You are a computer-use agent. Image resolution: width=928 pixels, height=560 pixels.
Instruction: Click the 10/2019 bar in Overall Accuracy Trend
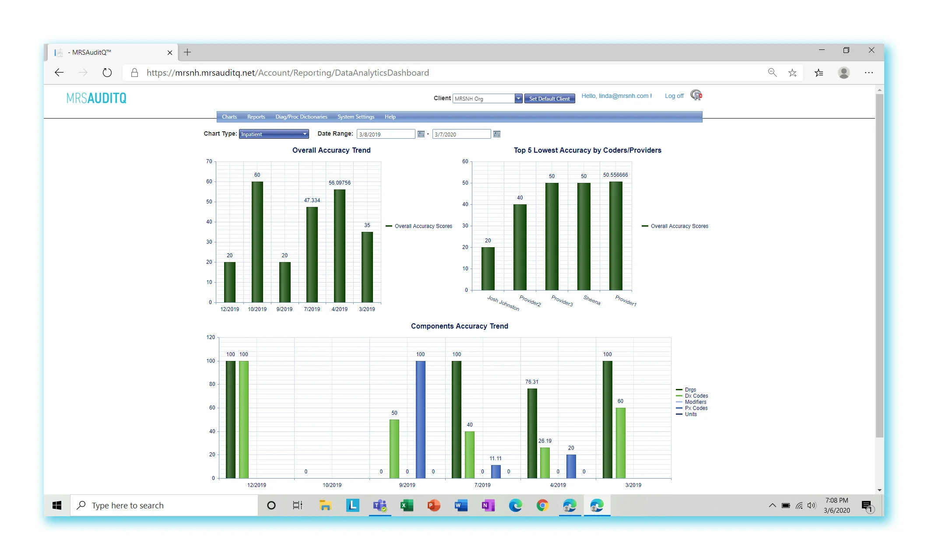coord(257,241)
